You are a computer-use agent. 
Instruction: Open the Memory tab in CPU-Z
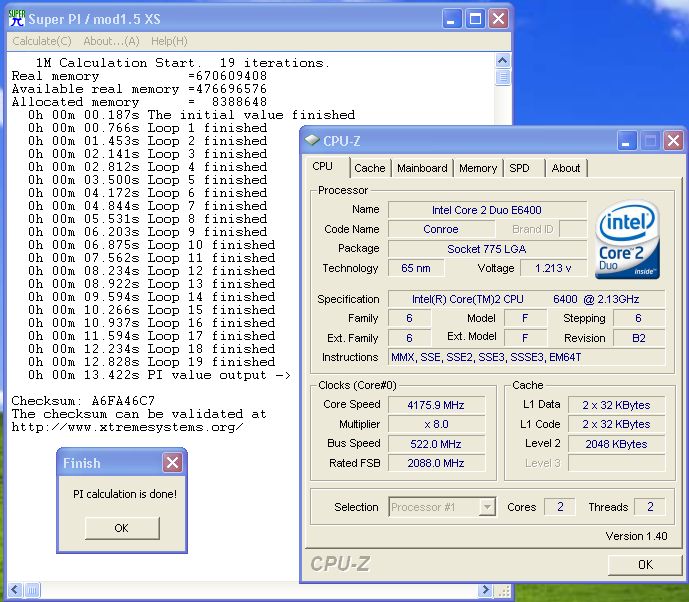478,168
